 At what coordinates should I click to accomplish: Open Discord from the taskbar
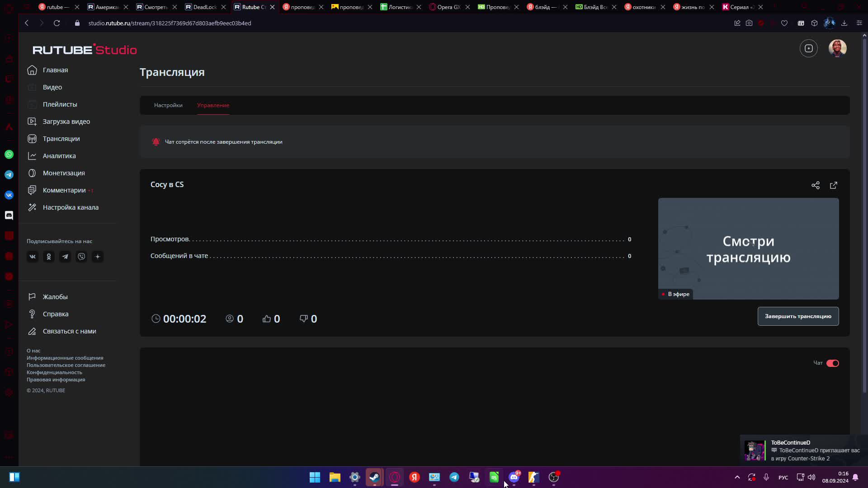pyautogui.click(x=514, y=477)
